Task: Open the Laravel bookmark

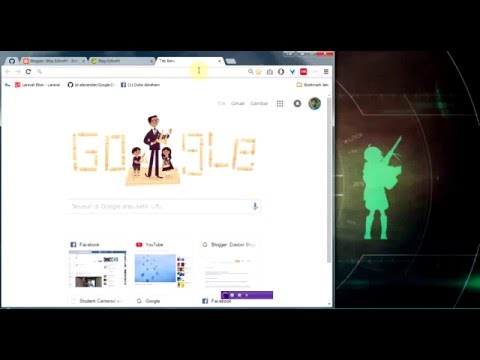Action: [x=37, y=85]
